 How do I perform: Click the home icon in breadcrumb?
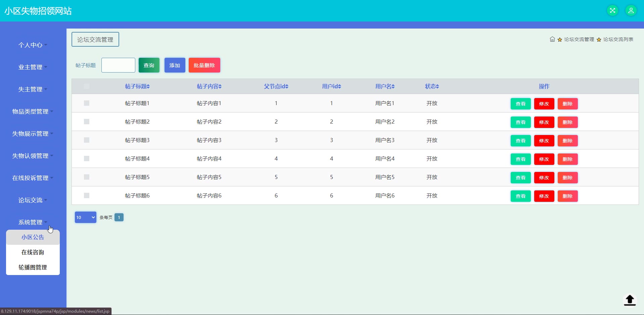point(552,39)
